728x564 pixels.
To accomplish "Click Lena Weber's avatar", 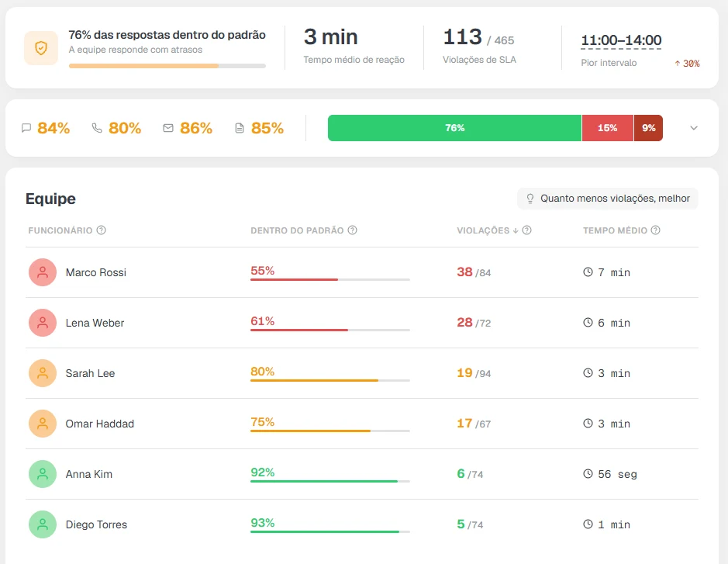I will coord(43,323).
